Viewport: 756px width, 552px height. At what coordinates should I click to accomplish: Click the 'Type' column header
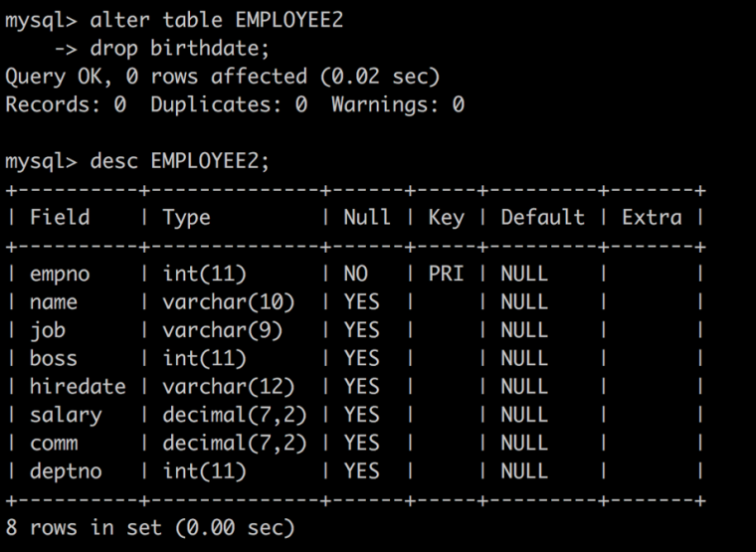coord(187,219)
